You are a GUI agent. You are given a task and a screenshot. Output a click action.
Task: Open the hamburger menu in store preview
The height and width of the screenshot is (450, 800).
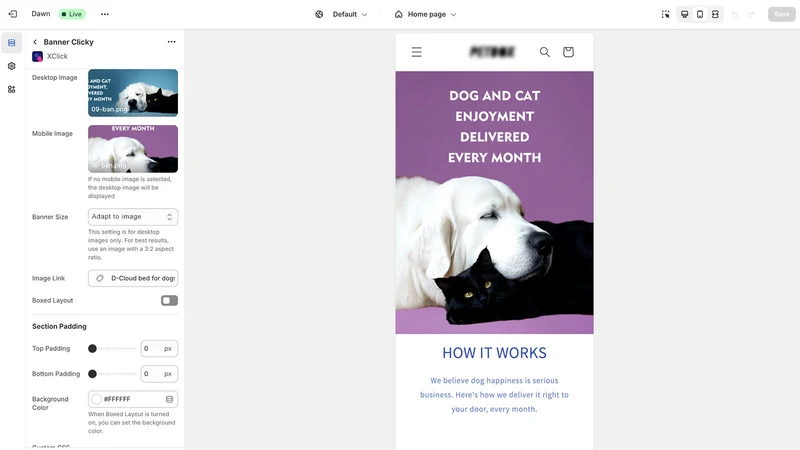click(416, 52)
